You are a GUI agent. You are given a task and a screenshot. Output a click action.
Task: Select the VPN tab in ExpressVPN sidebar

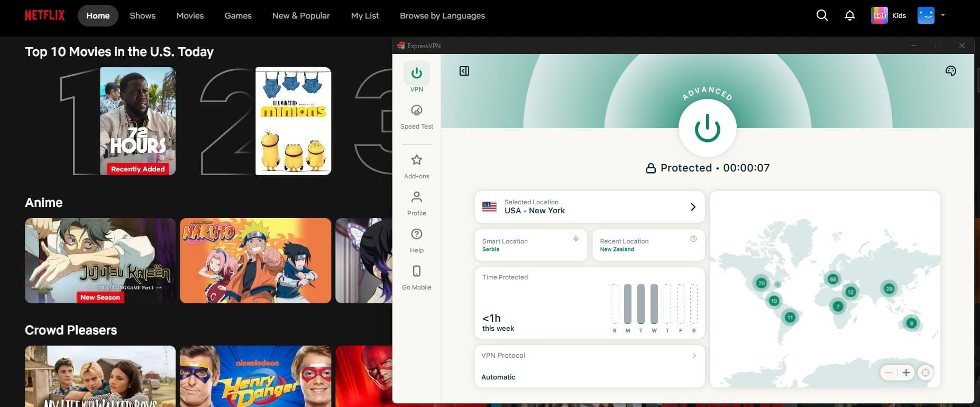[x=417, y=77]
